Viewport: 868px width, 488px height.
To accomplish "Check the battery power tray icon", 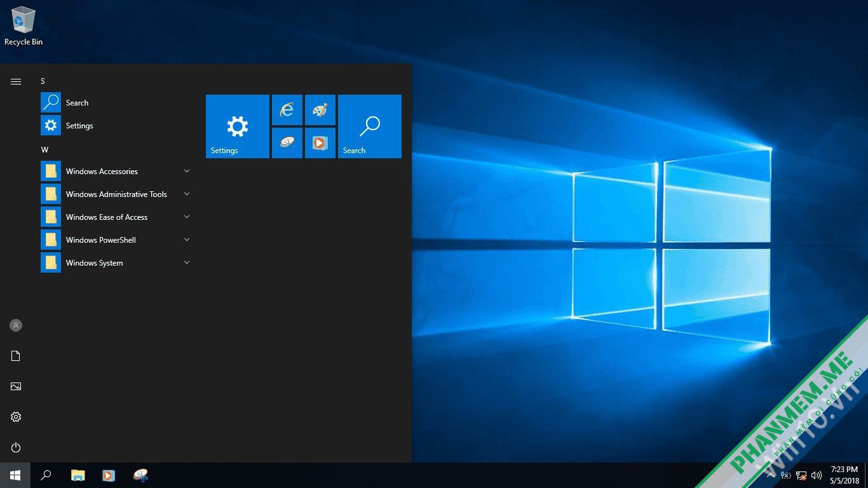I will pos(786,475).
